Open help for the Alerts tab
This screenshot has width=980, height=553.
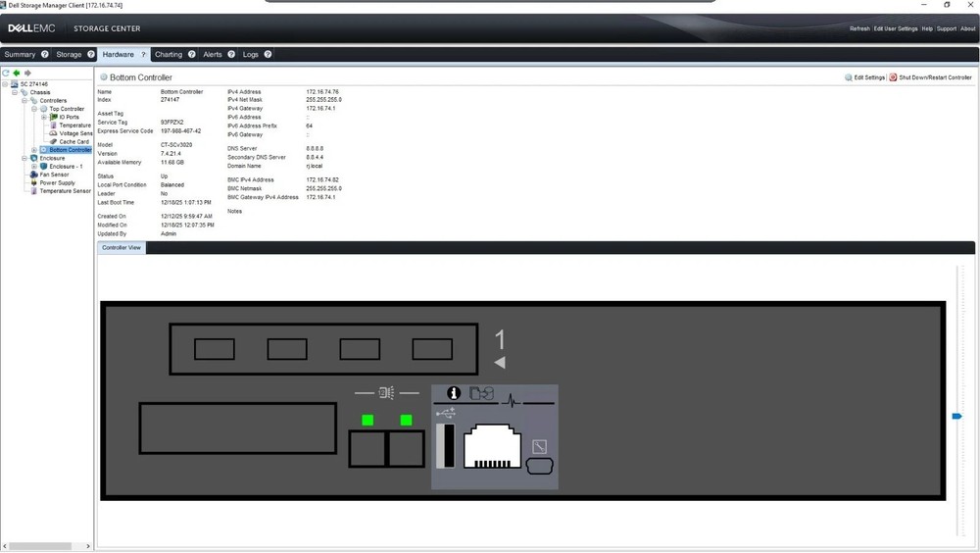[x=231, y=55]
